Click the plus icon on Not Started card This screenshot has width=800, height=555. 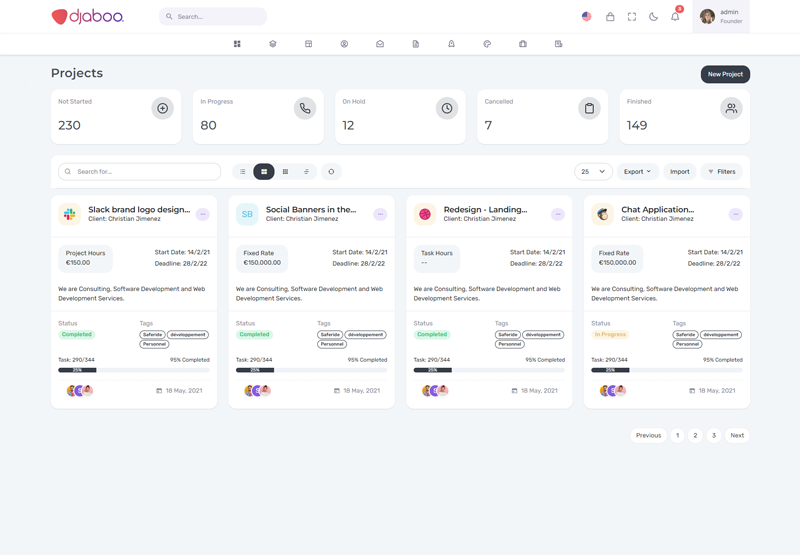(x=163, y=108)
